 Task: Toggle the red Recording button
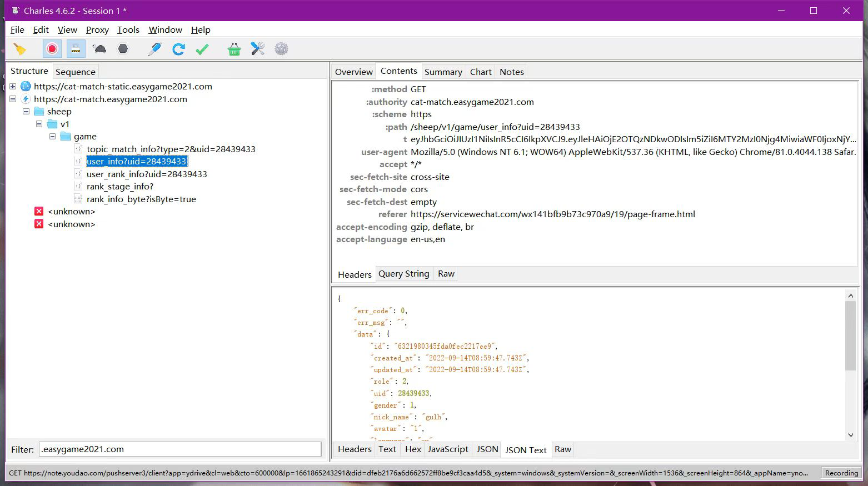[x=52, y=49]
